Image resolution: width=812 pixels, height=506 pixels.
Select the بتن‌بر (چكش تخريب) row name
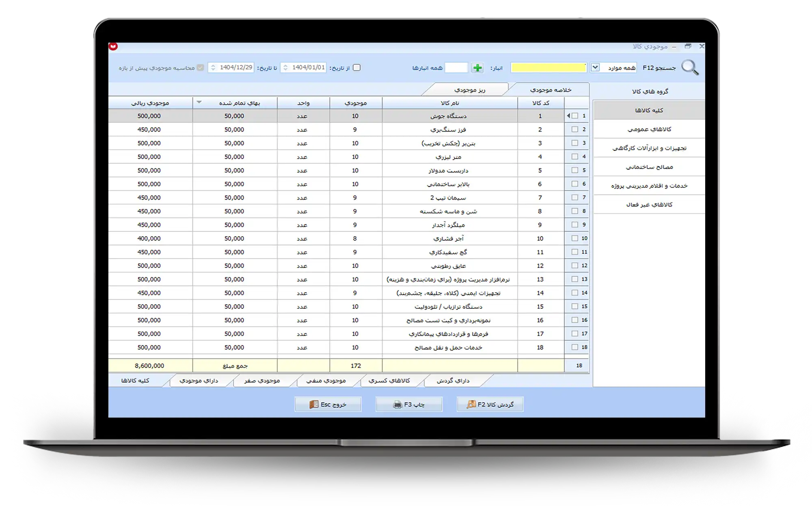point(448,143)
